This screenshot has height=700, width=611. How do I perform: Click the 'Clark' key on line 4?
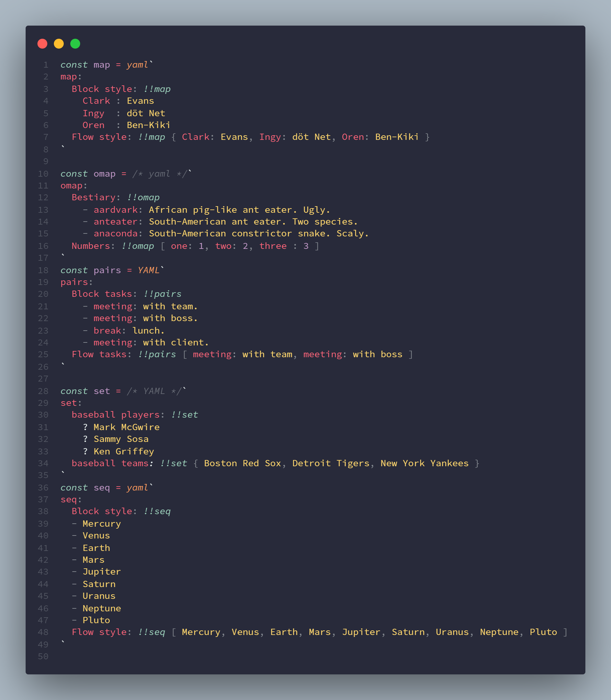pyautogui.click(x=96, y=101)
